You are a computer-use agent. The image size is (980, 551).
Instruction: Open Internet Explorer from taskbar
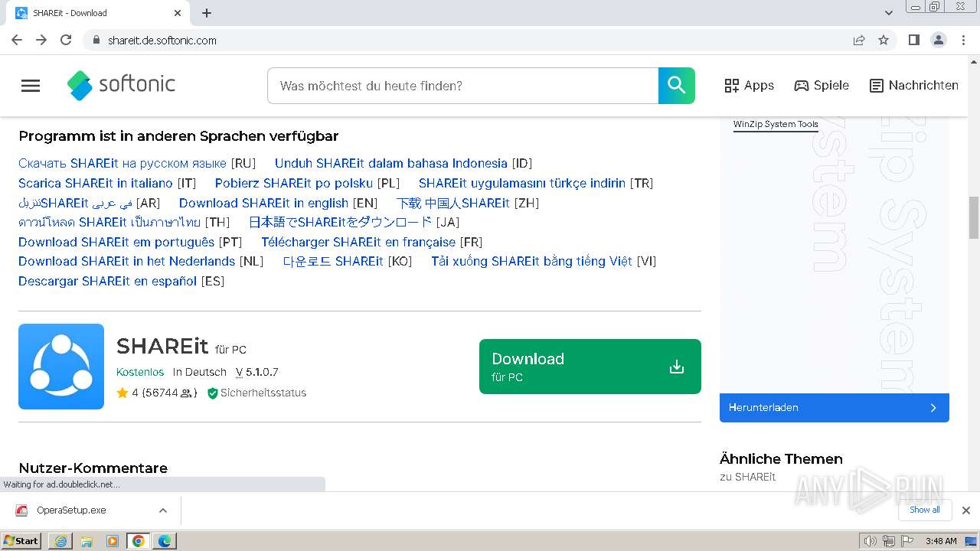(x=60, y=541)
